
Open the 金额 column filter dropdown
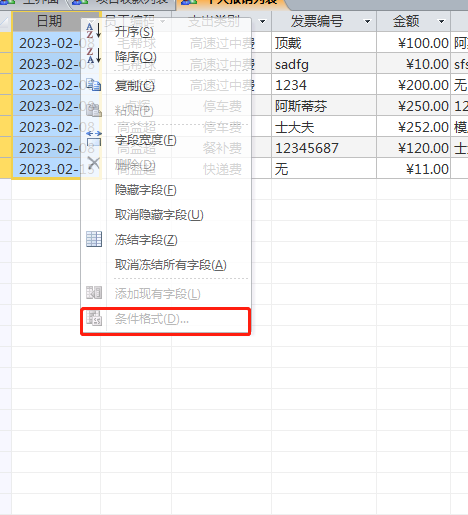[441, 22]
